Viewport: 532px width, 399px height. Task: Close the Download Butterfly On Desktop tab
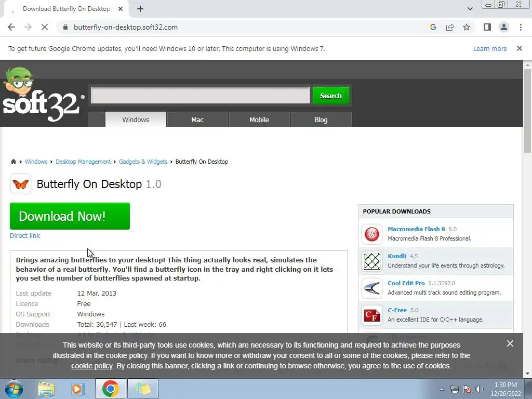pyautogui.click(x=121, y=9)
